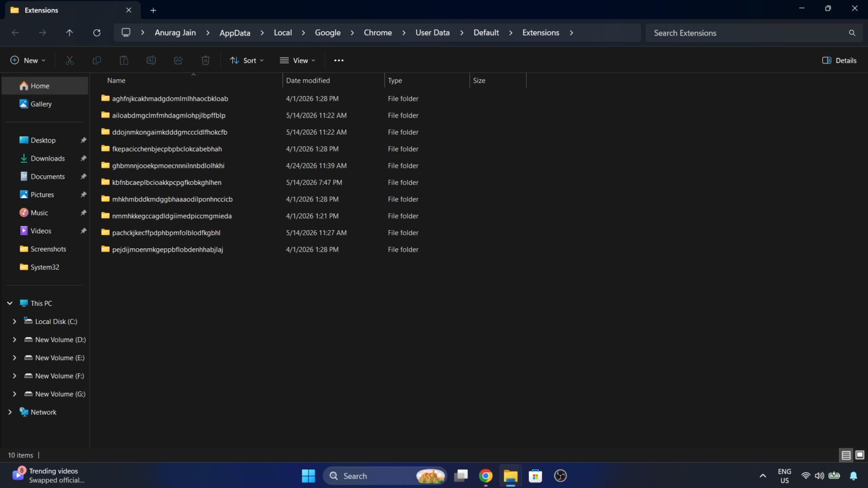Click the Forward navigation arrow

[42, 33]
